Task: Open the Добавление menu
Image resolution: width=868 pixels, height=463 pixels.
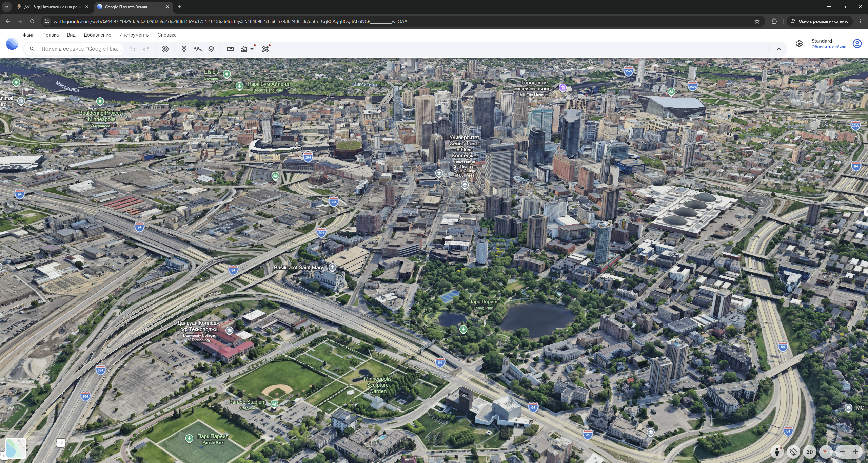Action: tap(97, 35)
